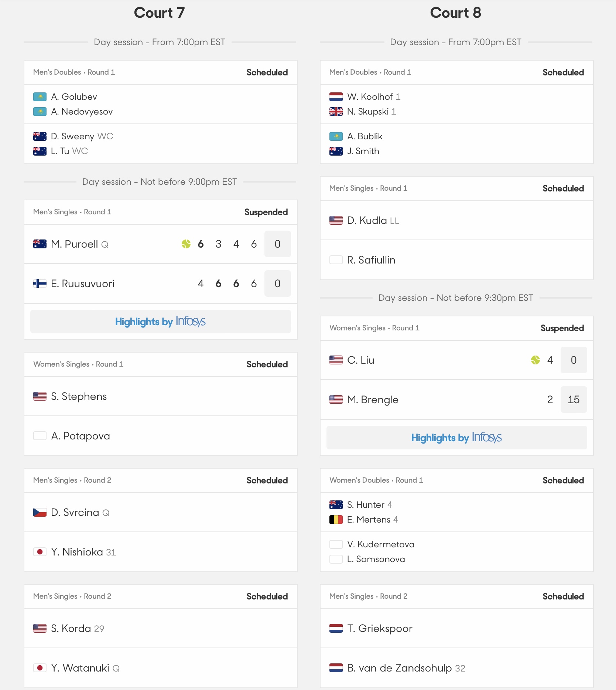
Task: Click the blank flag beside R. Safiullin
Action: click(336, 260)
